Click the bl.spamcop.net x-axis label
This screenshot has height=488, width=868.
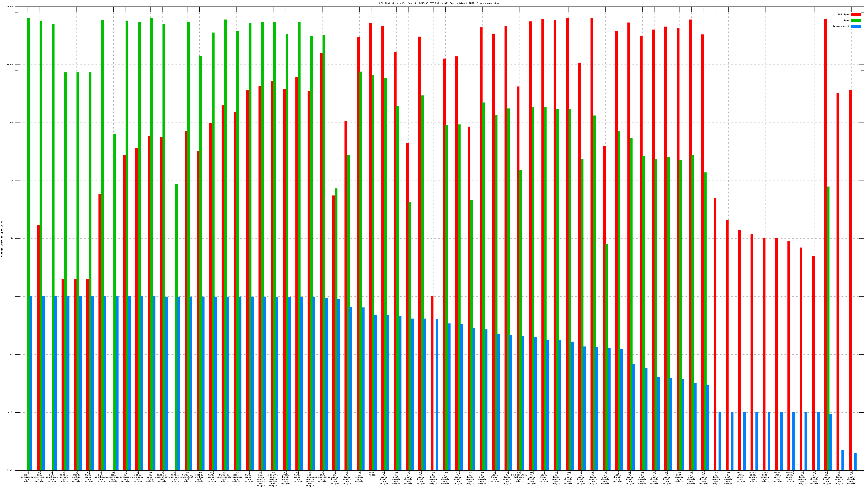[x=125, y=477]
